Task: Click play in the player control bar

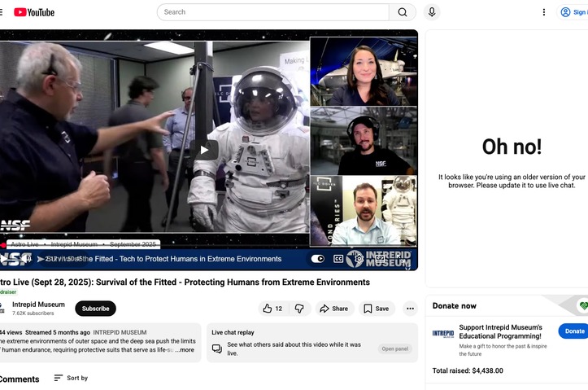Action: pos(4,259)
